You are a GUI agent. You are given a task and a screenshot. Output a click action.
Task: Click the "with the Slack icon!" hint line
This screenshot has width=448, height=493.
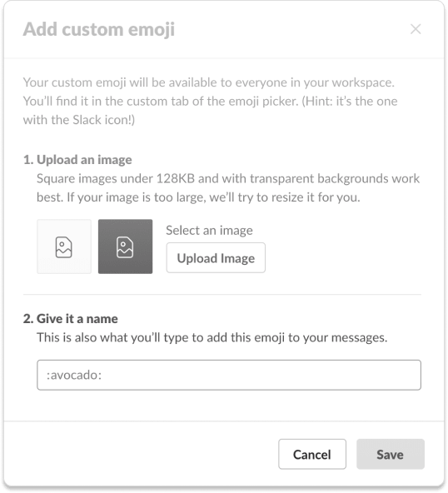click(79, 120)
